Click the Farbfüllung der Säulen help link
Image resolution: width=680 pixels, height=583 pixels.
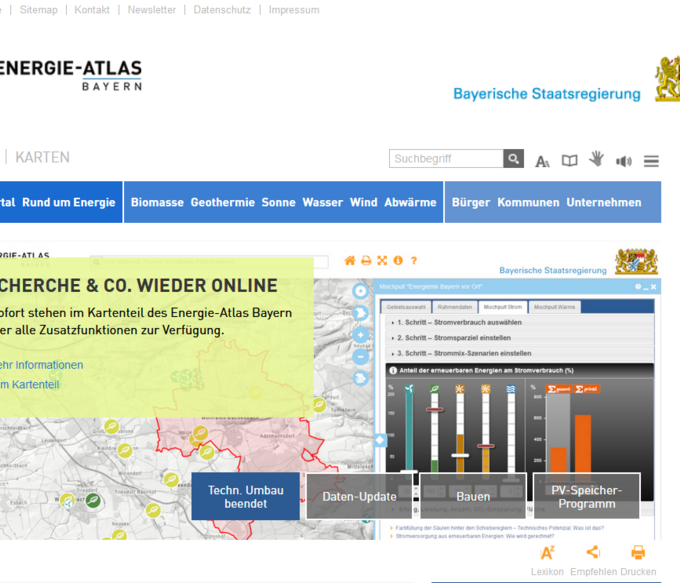point(500,528)
